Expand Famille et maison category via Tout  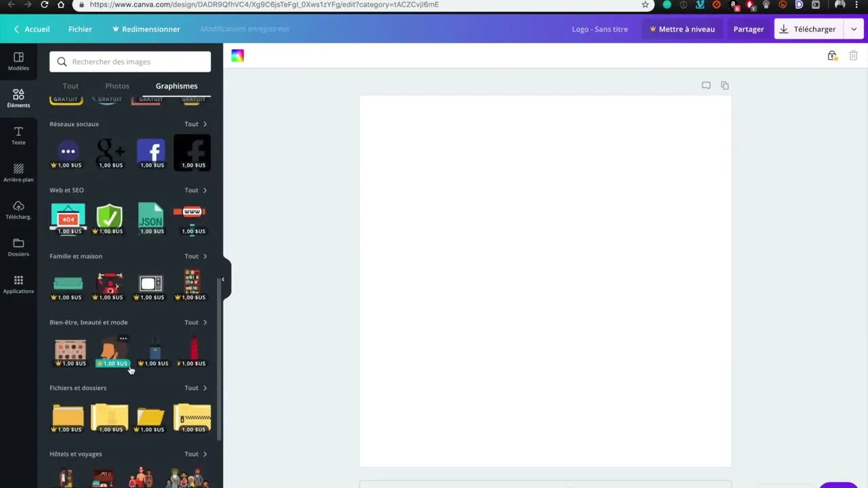pyautogui.click(x=196, y=256)
